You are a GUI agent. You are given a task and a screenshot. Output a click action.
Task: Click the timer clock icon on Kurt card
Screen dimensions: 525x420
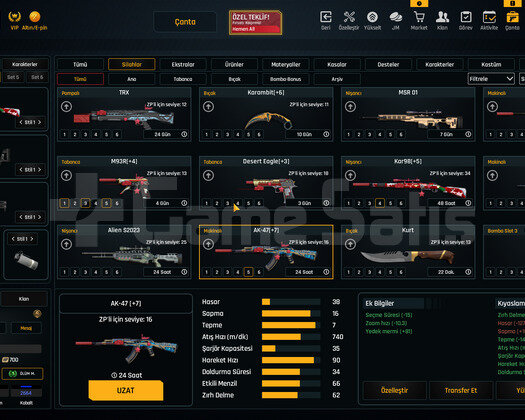pyautogui.click(x=468, y=272)
